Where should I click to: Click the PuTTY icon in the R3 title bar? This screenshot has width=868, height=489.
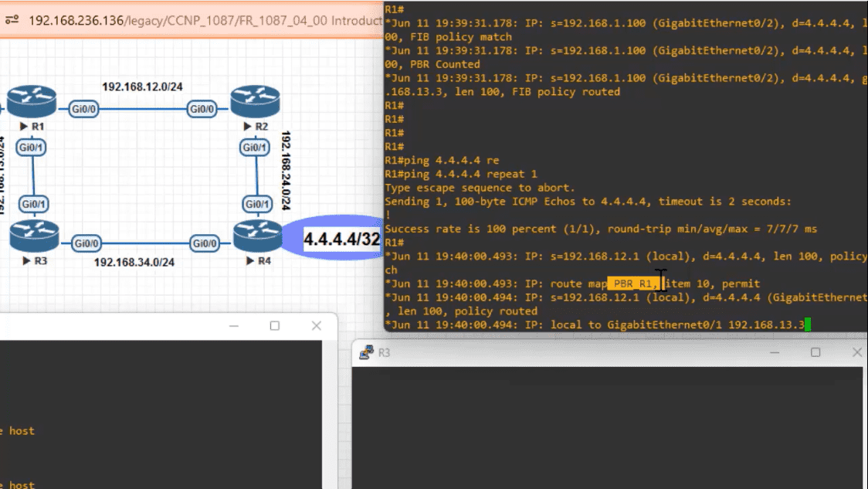365,351
